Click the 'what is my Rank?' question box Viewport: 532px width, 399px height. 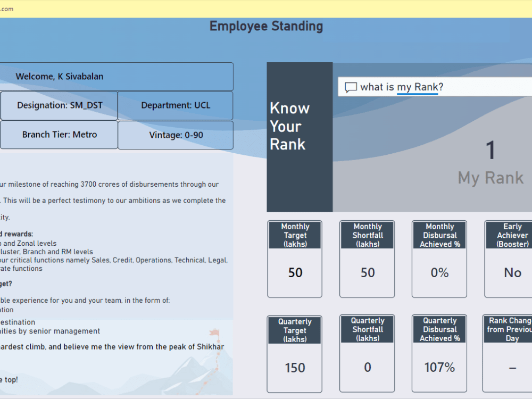[x=435, y=87]
